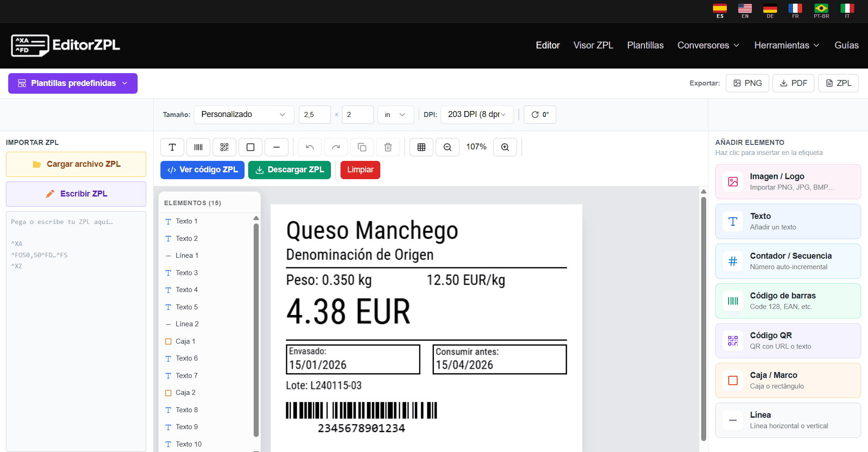Select the text tool icon in toolbar
Screen dimensions: 868x452
[172, 147]
